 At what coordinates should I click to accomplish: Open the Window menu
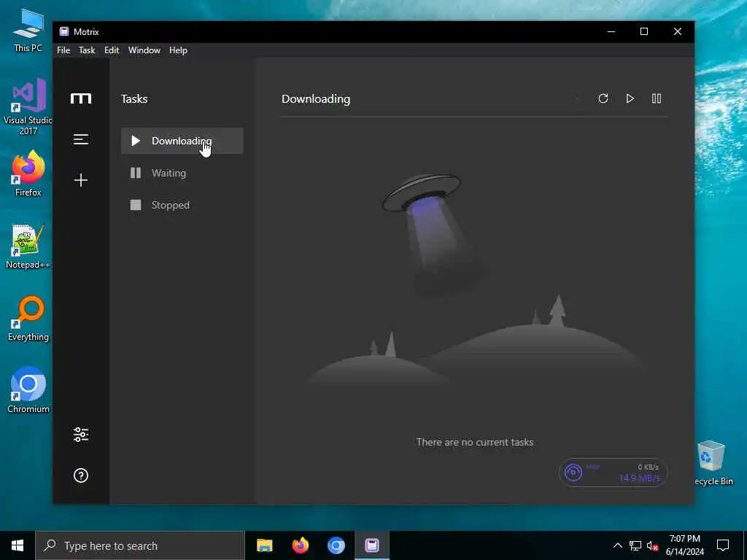[144, 50]
